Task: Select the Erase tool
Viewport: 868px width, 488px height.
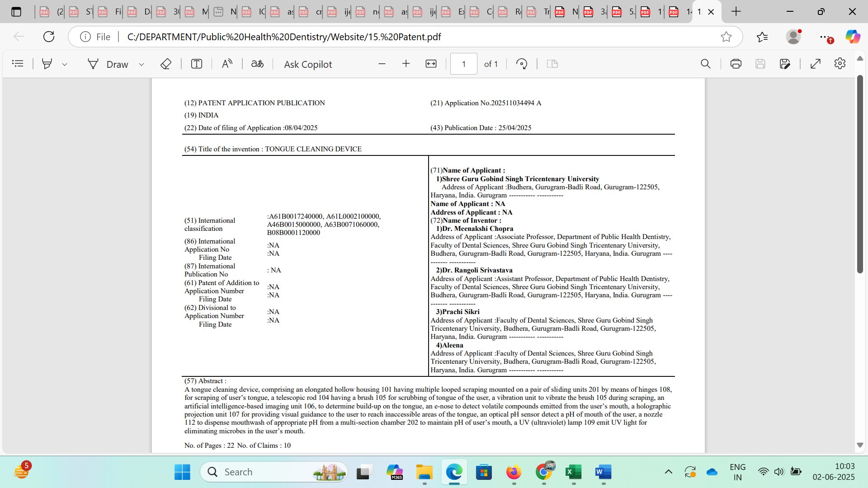Action: coord(166,64)
